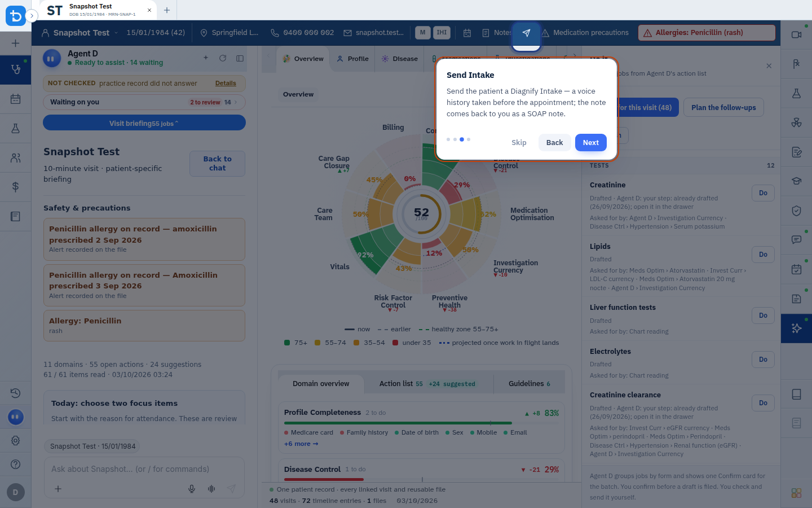
Task: Click the microphone icon in chat box
Action: point(192,489)
